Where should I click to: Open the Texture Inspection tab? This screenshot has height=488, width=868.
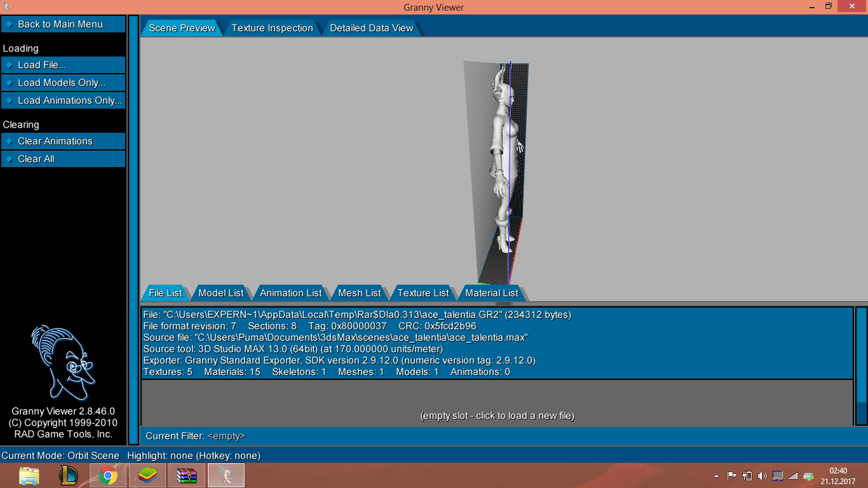(x=272, y=28)
